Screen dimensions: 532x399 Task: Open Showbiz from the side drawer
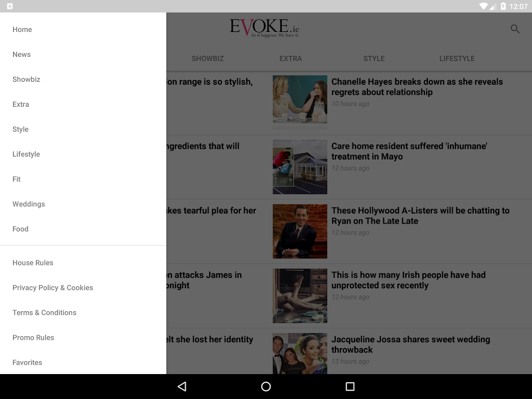(x=83, y=79)
